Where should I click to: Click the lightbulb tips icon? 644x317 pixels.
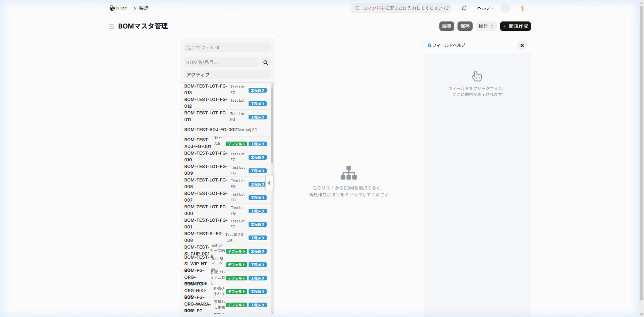(x=522, y=8)
